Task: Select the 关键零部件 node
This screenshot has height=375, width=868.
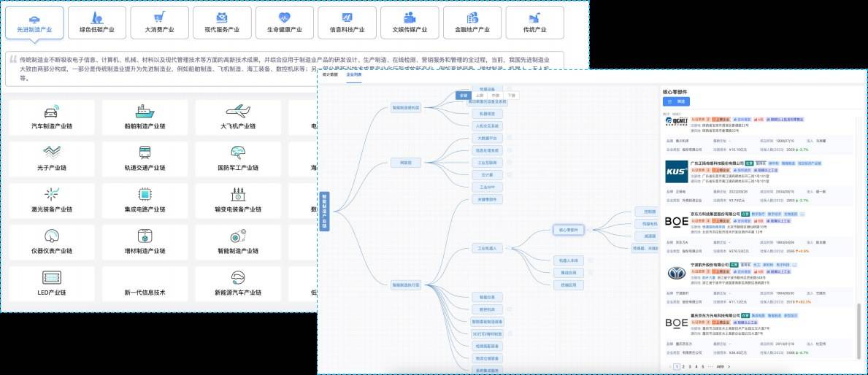Action: (487, 199)
